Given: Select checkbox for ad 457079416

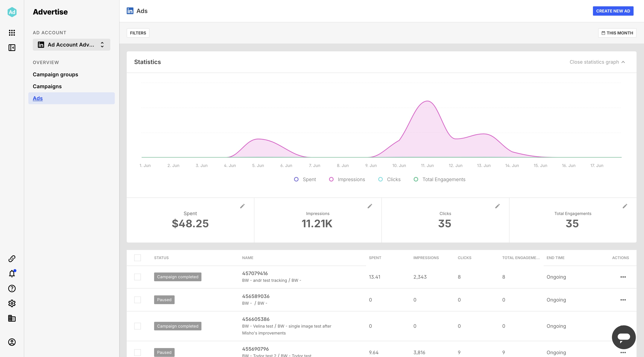Looking at the screenshot, I should pos(138,277).
